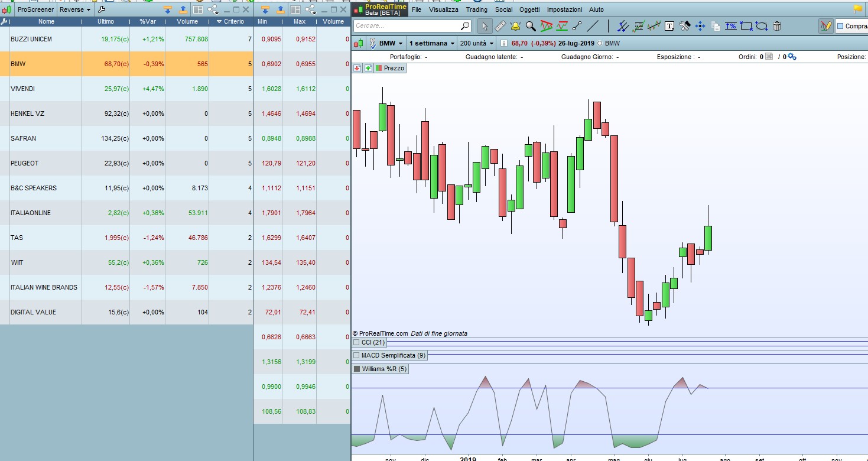Image resolution: width=868 pixels, height=461 pixels.
Task: Toggle the pencil drawing mode icon
Action: point(826,26)
